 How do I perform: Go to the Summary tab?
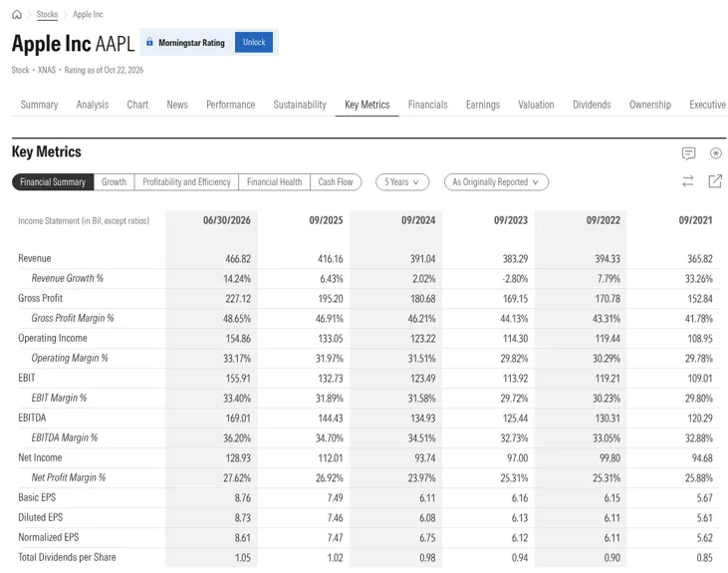(x=39, y=105)
